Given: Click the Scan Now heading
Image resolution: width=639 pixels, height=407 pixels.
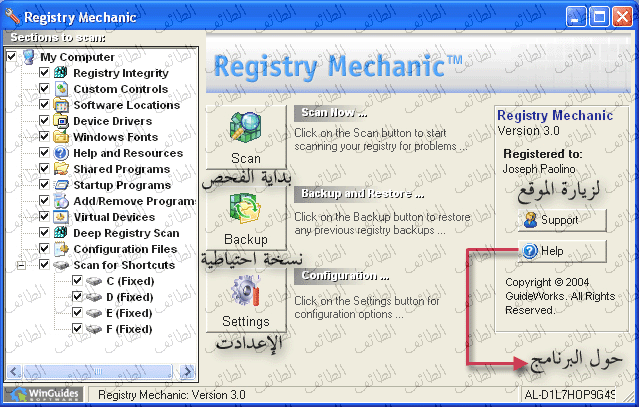Looking at the screenshot, I should pyautogui.click(x=334, y=113).
